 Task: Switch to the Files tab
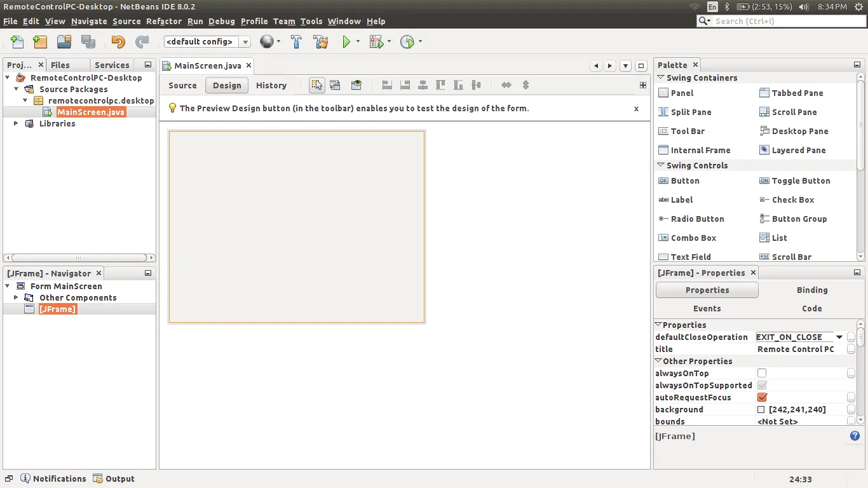point(60,65)
